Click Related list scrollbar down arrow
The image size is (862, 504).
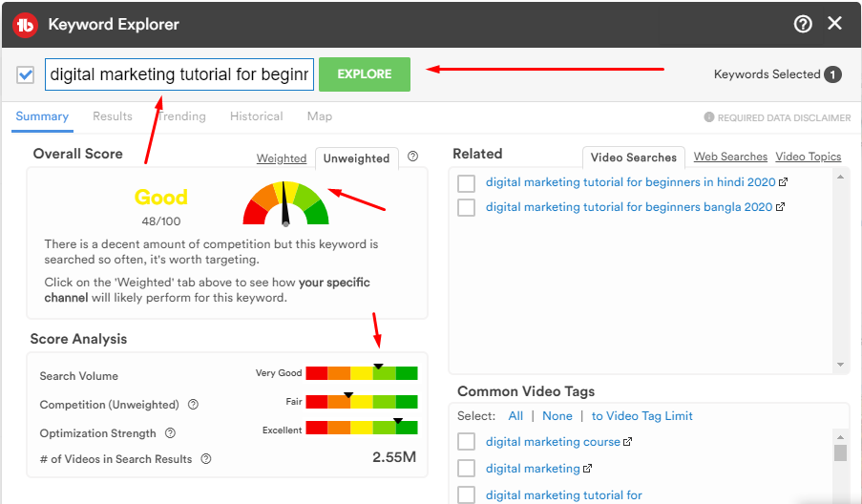tap(840, 365)
